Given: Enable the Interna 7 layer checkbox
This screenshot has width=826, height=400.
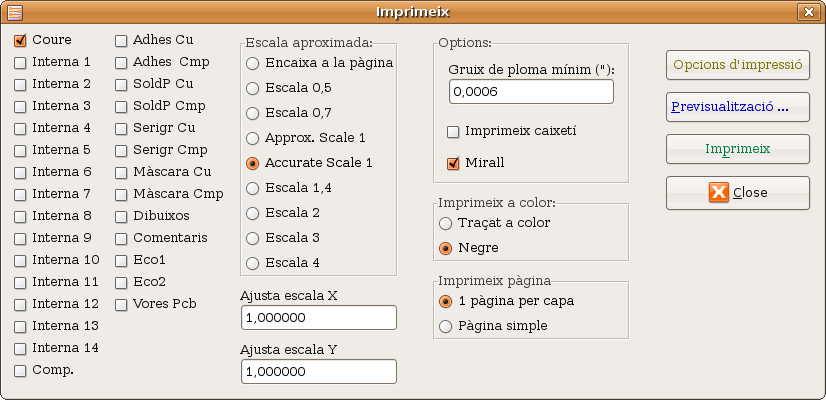Looking at the screenshot, I should click(x=20, y=194).
